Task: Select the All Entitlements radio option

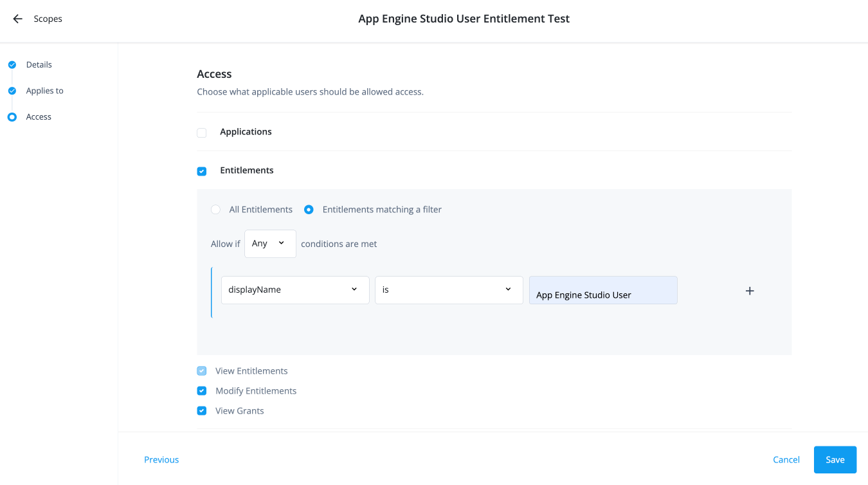Action: (x=216, y=210)
